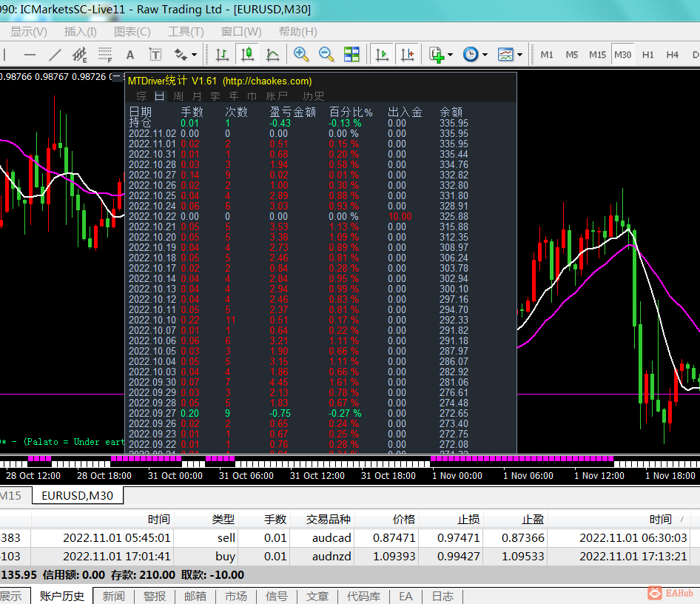Select the 周 tab in MTDriver panel

click(178, 96)
